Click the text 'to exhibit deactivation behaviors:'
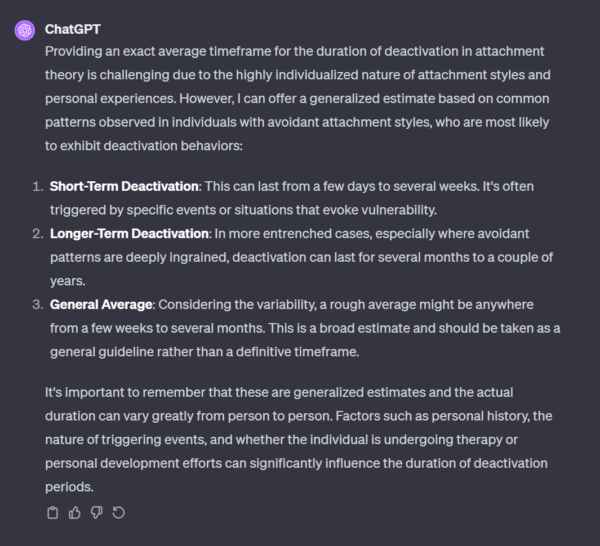 pos(144,146)
